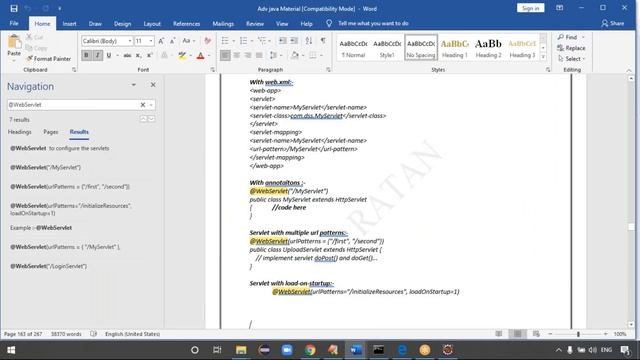The image size is (640, 360).
Task: Select result @WebServlet("/LoginServlet")
Action: 49,266
